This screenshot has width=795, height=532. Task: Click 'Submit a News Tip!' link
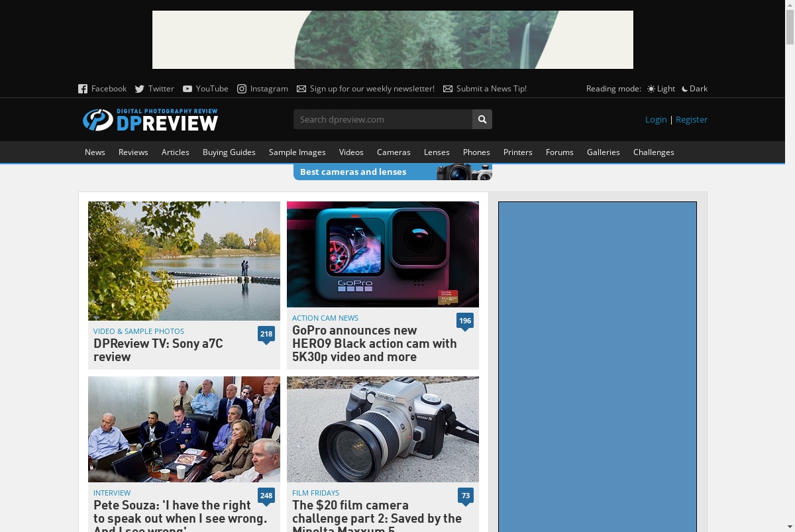[492, 89]
